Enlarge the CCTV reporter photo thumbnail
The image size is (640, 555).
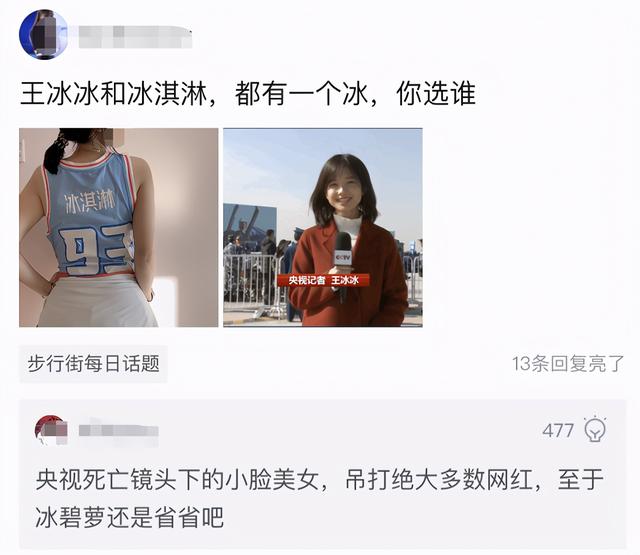click(x=323, y=227)
